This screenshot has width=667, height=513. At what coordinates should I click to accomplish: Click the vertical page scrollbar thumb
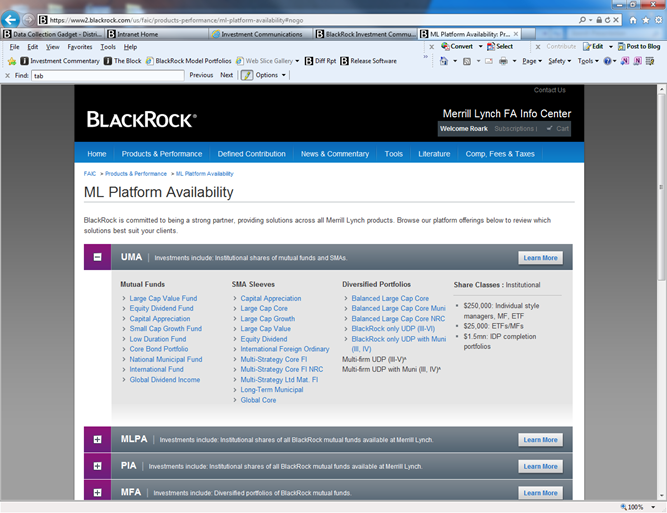(661, 187)
